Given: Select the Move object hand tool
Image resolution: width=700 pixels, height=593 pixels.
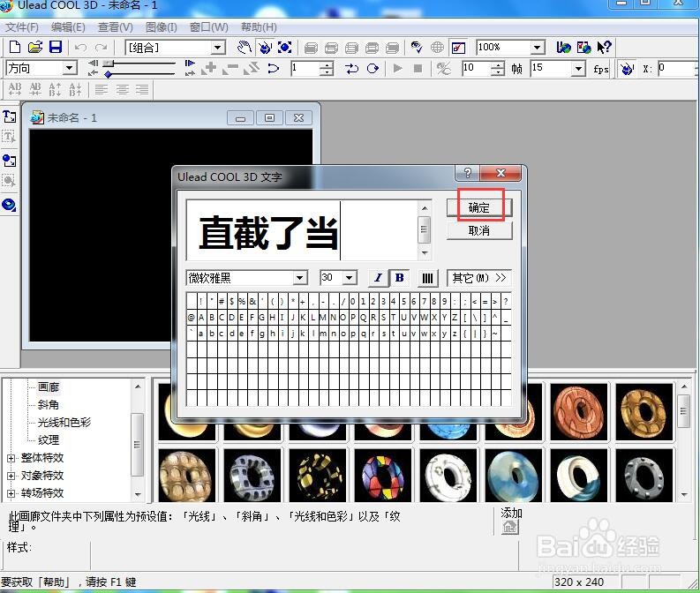Looking at the screenshot, I should pos(244,47).
